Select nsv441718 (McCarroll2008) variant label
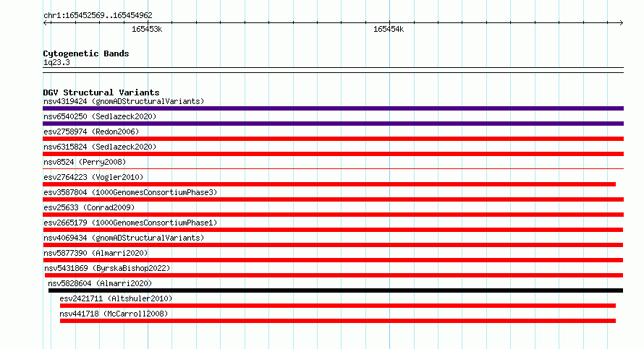The width and height of the screenshot is (644, 349). [114, 314]
